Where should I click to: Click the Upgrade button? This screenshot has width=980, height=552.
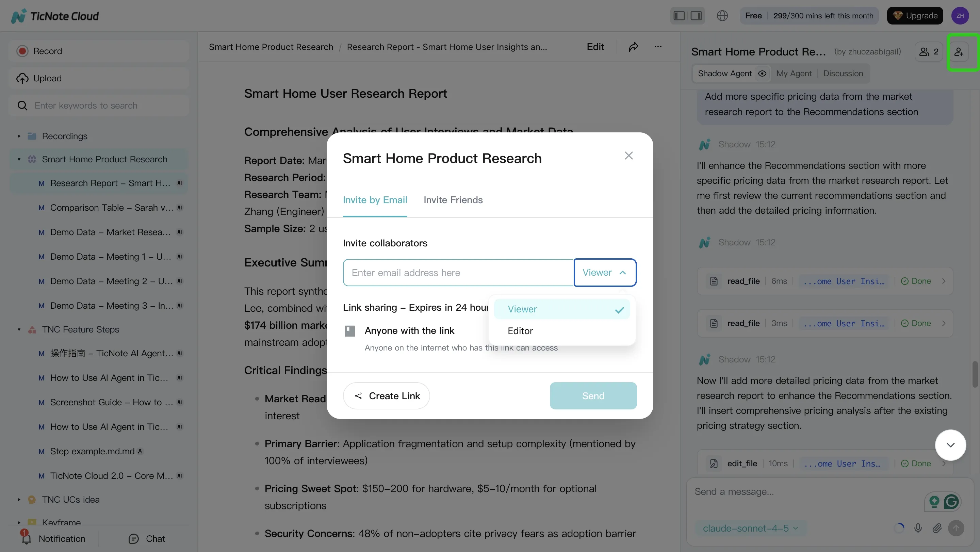tap(915, 16)
